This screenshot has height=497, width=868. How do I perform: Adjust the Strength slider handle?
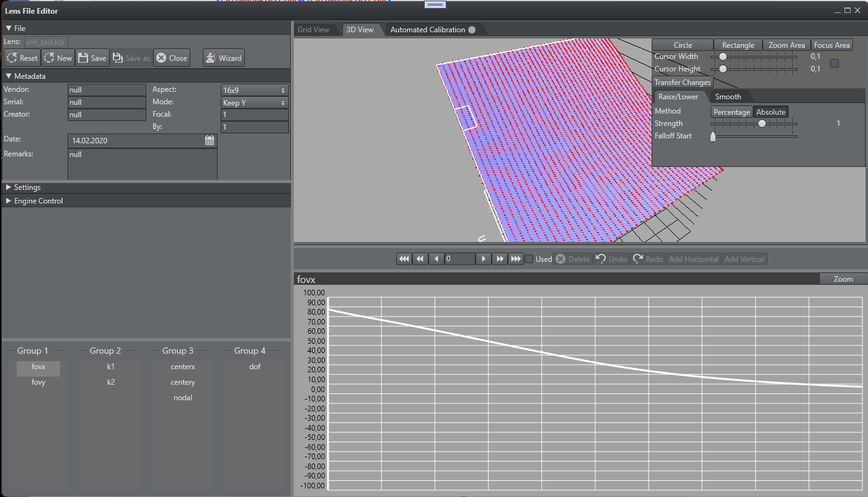762,123
